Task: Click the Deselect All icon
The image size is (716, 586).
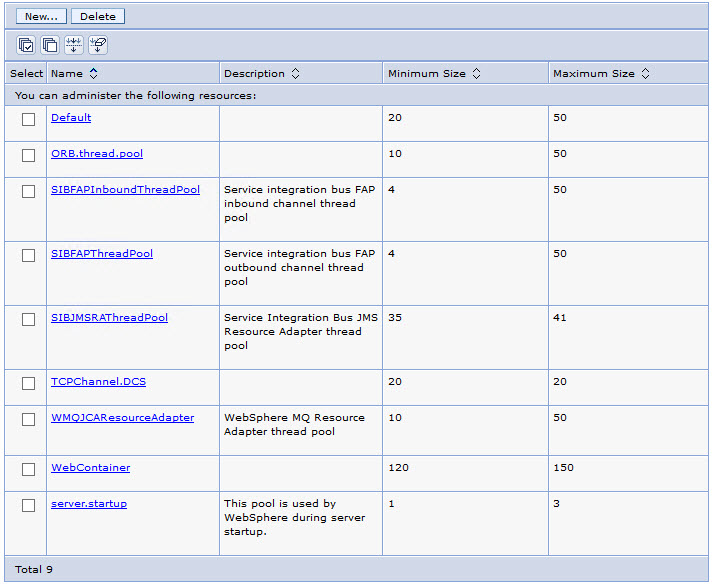Action: tap(50, 45)
